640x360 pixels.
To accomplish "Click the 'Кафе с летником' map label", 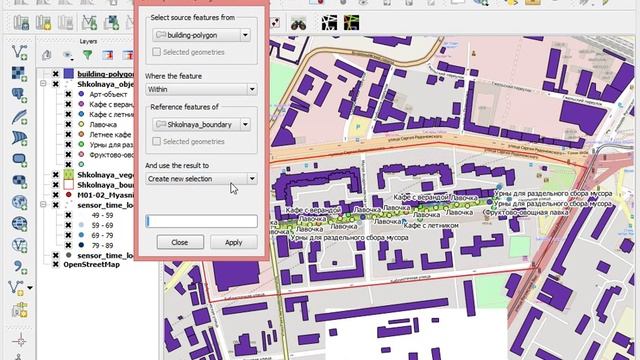I will pyautogui.click(x=431, y=225).
